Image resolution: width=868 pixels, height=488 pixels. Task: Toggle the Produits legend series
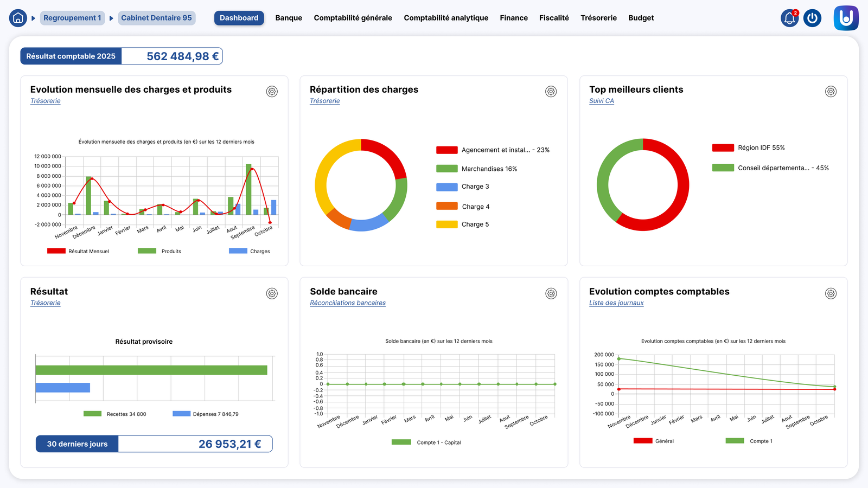(159, 251)
